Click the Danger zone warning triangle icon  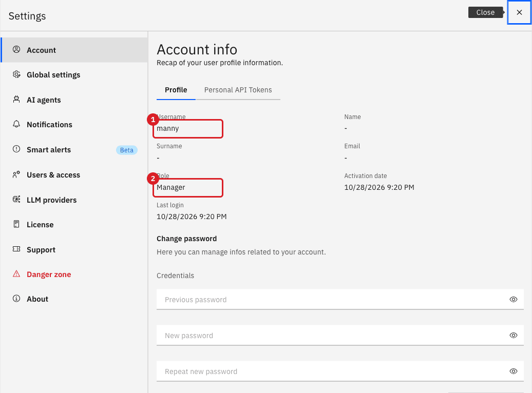(16, 274)
